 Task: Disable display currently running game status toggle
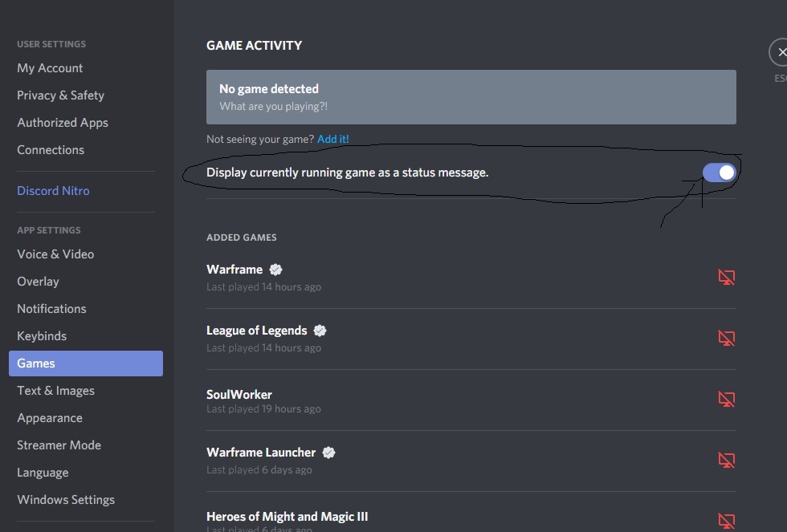pos(719,173)
